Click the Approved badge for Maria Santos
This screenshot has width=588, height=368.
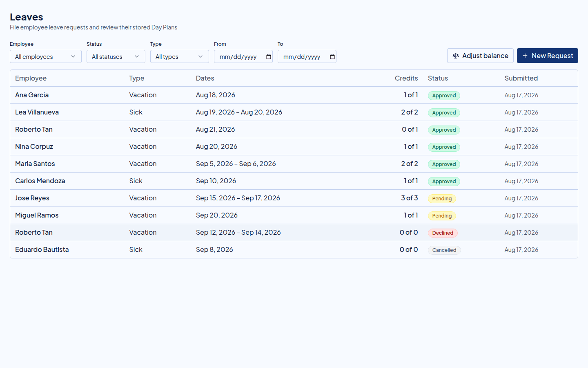click(444, 164)
